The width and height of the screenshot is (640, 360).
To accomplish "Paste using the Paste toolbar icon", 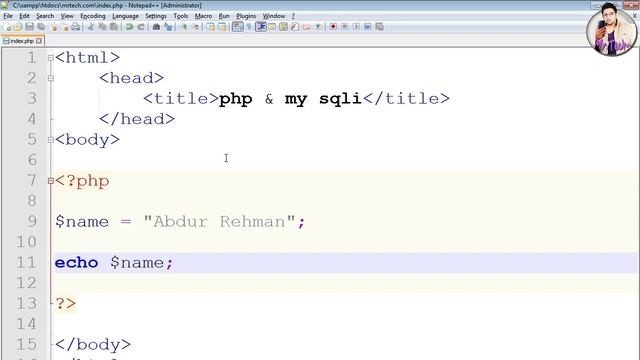I will 114,27.
